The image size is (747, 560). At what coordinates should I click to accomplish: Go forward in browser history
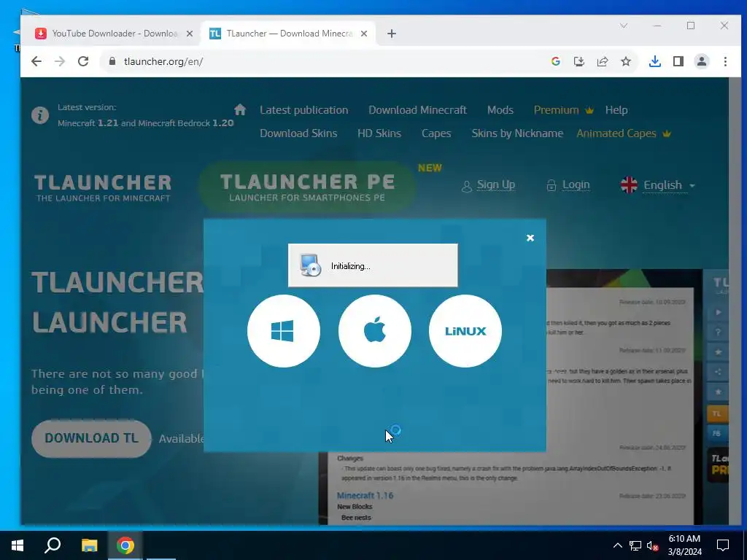pyautogui.click(x=60, y=61)
